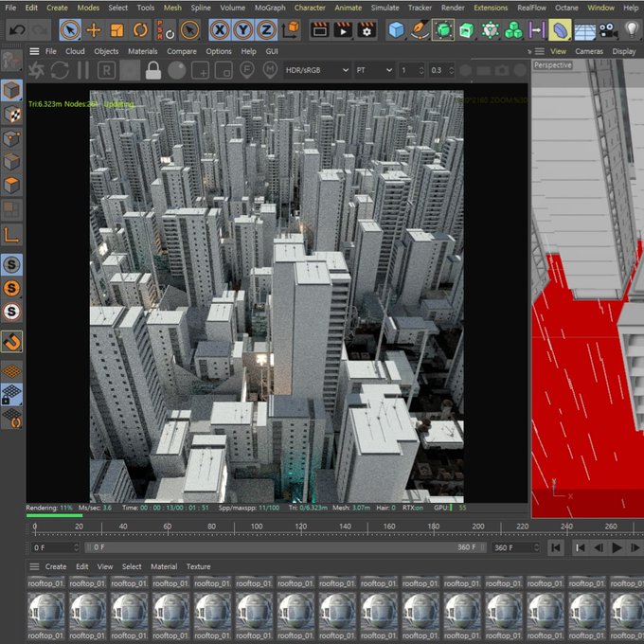Select the Move tool
This screenshot has width=644, height=644.
click(x=94, y=30)
